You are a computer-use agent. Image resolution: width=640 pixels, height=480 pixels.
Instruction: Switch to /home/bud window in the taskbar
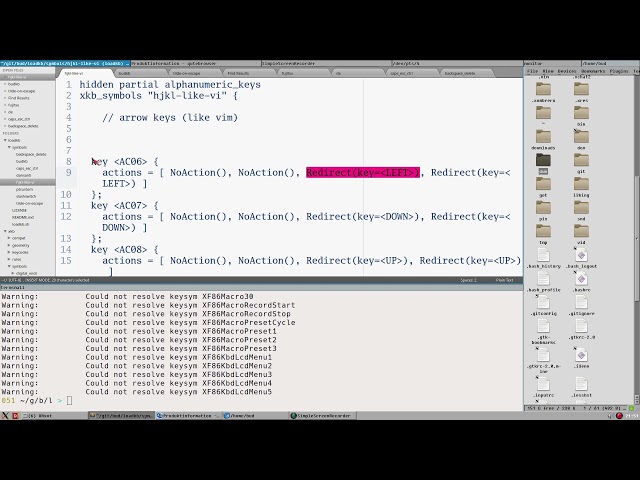(255, 416)
